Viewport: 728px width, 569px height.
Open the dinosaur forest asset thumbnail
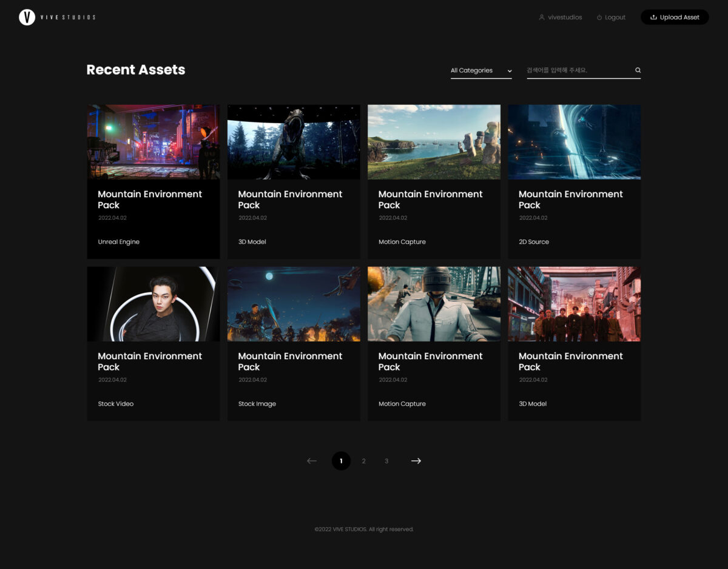tap(294, 142)
